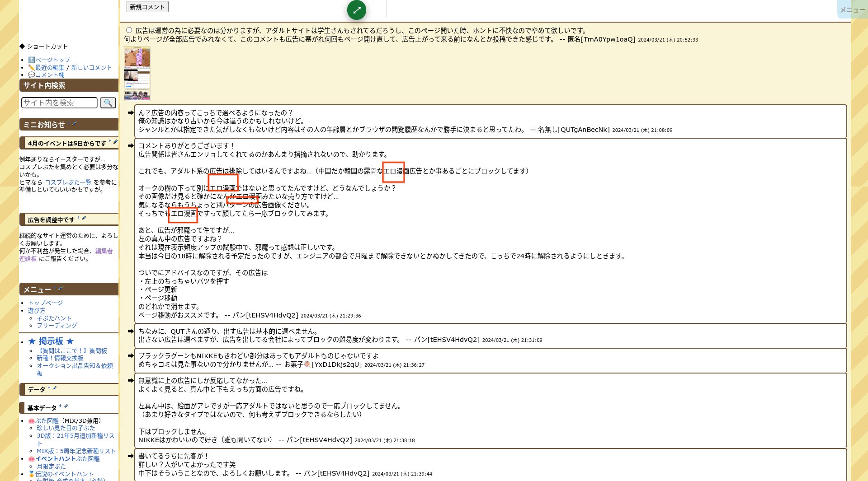Open the attached screenshot thumbnail
Viewport: 868px width, 481px height.
(137, 73)
